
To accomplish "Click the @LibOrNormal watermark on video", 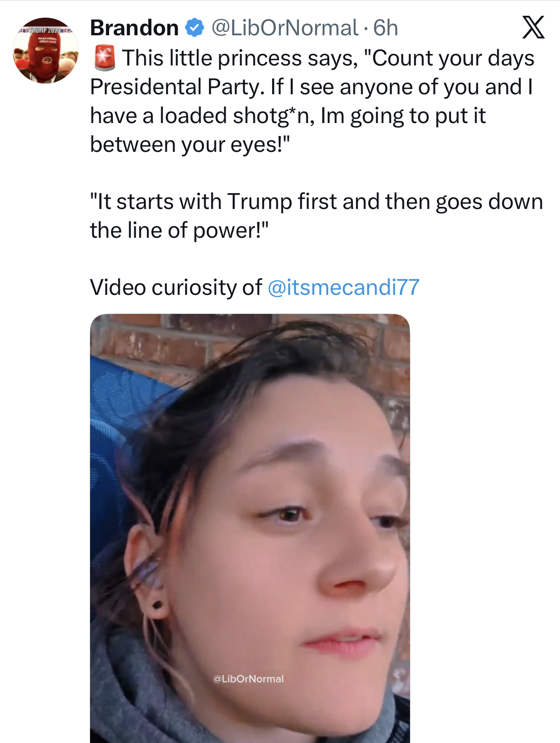I will [x=248, y=678].
